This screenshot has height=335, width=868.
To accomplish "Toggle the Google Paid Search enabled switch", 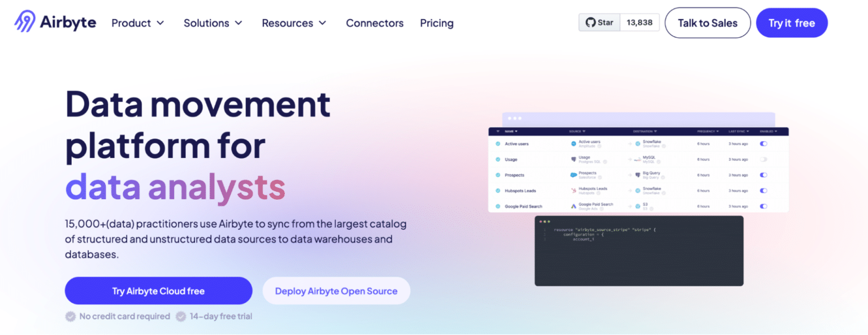I will point(763,207).
